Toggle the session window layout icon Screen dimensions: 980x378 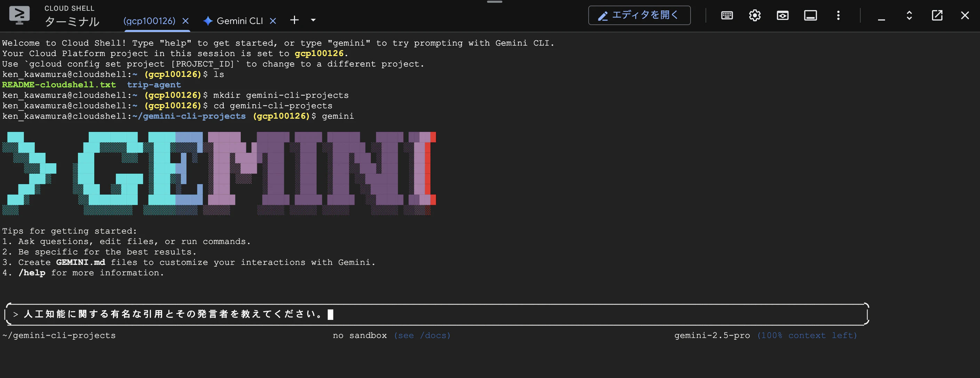pyautogui.click(x=810, y=15)
